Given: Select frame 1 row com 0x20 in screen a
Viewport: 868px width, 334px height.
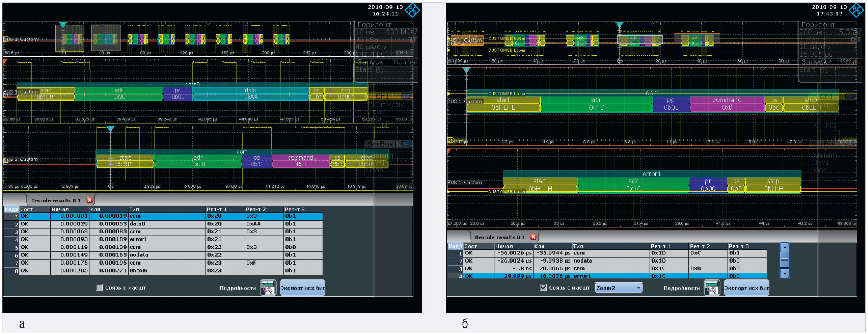Looking at the screenshot, I should pyautogui.click(x=163, y=216).
